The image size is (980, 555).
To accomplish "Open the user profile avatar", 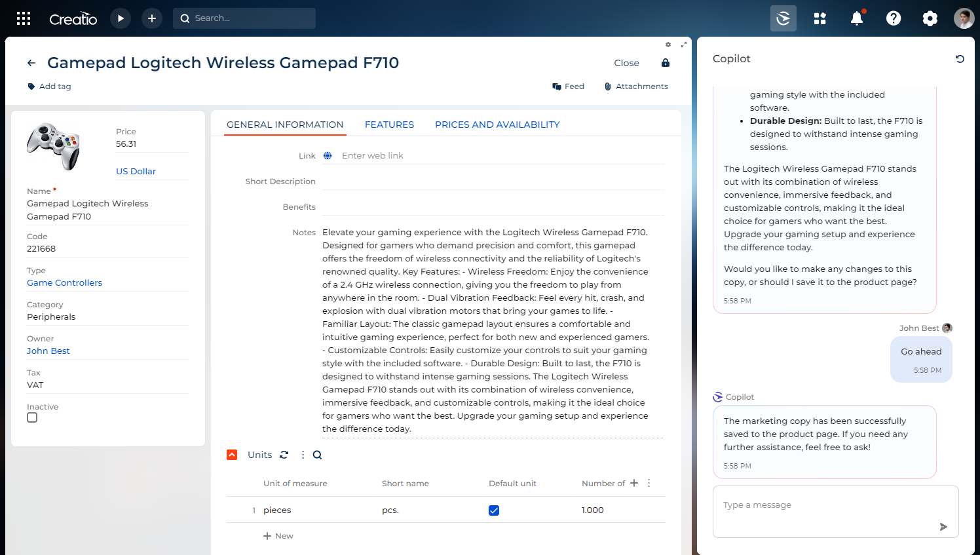I will pos(964,18).
